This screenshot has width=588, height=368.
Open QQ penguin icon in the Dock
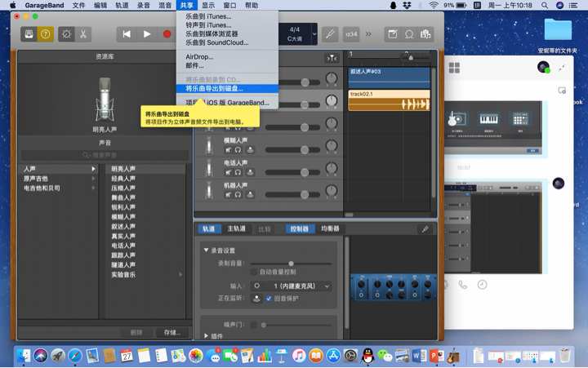[x=367, y=355]
